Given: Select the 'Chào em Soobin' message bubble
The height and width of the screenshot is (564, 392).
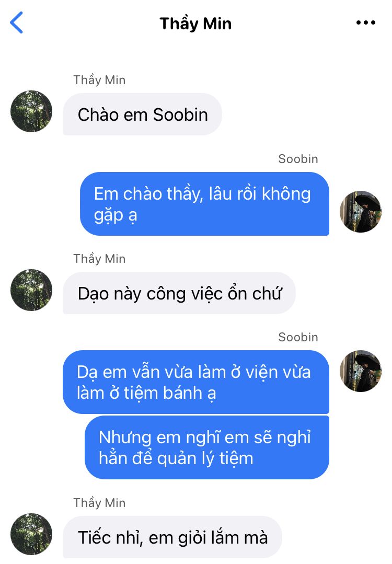Looking at the screenshot, I should 142,114.
